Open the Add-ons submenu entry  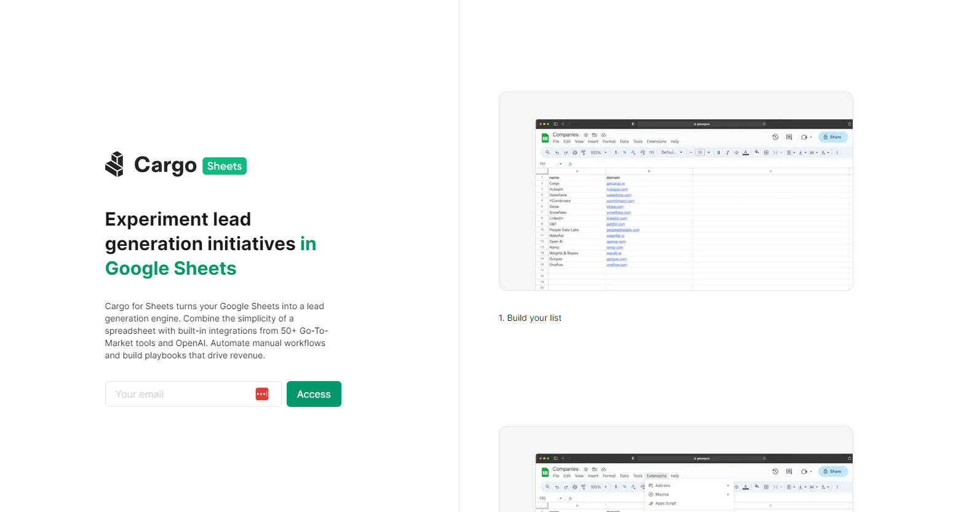(x=663, y=486)
